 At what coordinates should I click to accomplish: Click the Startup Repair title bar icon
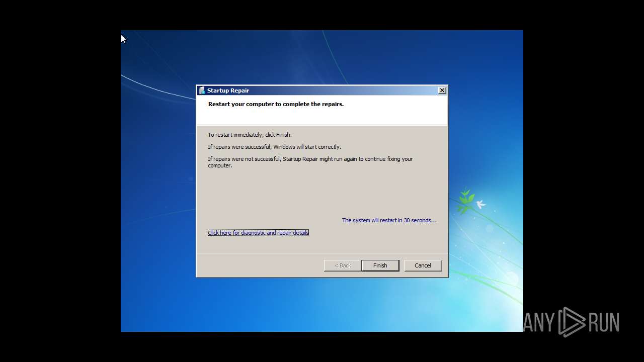pos(202,90)
